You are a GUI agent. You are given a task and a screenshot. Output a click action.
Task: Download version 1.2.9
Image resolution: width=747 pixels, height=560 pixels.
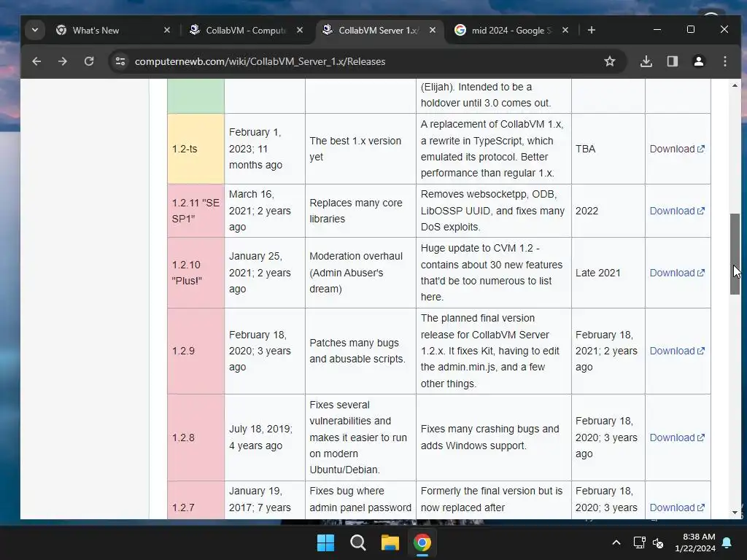click(x=677, y=351)
